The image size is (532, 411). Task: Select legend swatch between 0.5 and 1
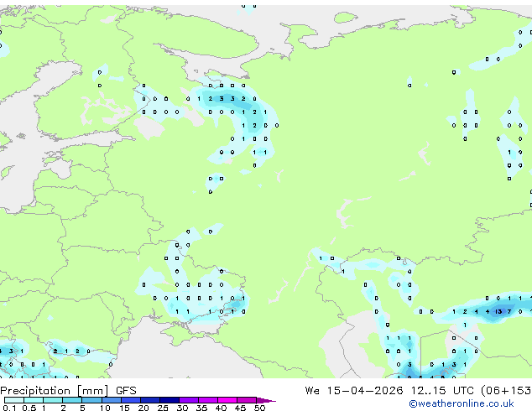[x=34, y=400]
